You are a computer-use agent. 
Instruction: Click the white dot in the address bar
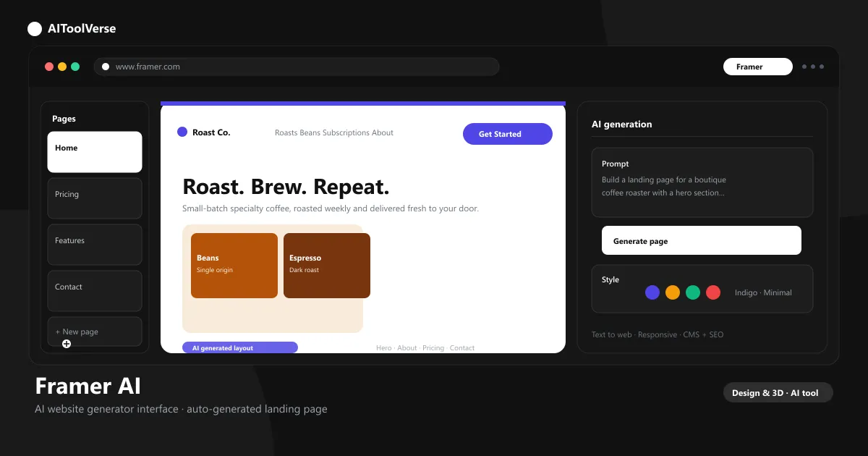click(106, 67)
